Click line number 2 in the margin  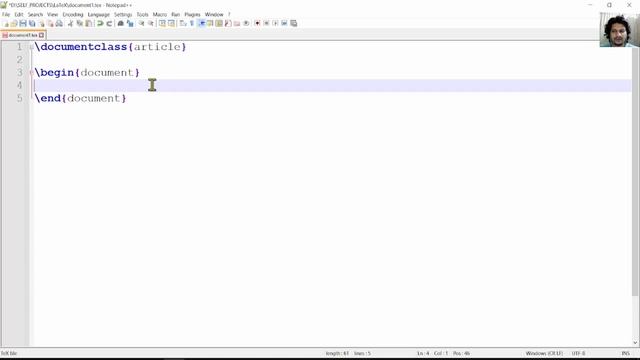click(20, 60)
